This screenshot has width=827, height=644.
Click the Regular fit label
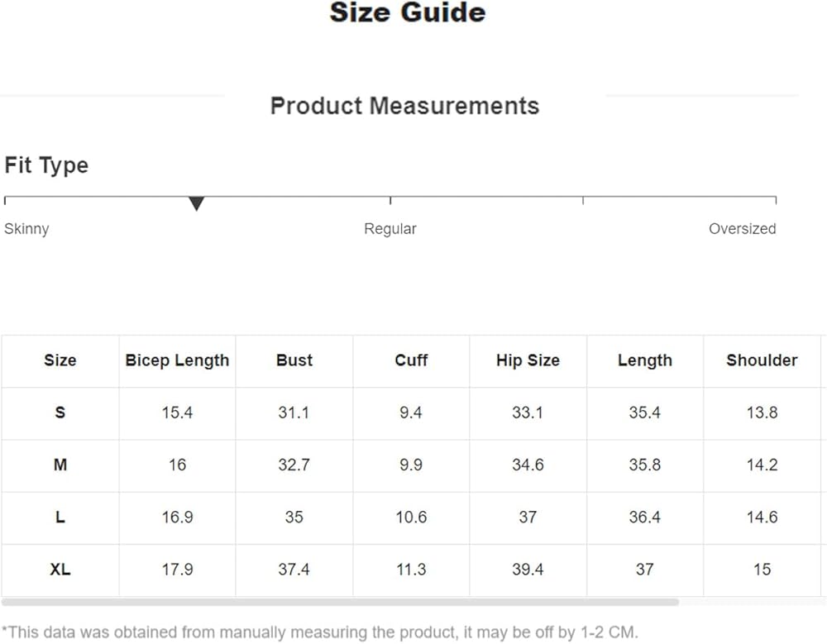tap(390, 229)
